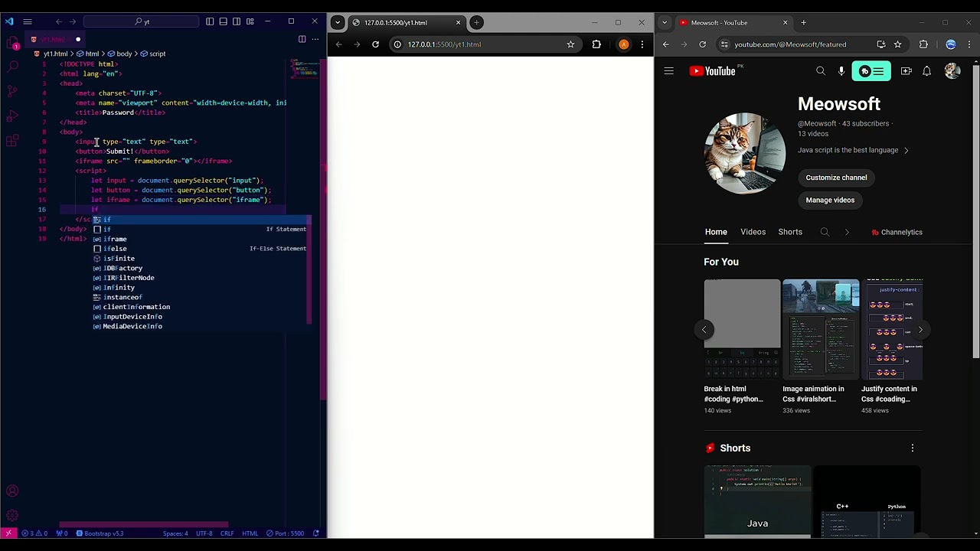The height and width of the screenshot is (551, 980).
Task: Open Run and Debug view in VS Code
Action: [12, 116]
